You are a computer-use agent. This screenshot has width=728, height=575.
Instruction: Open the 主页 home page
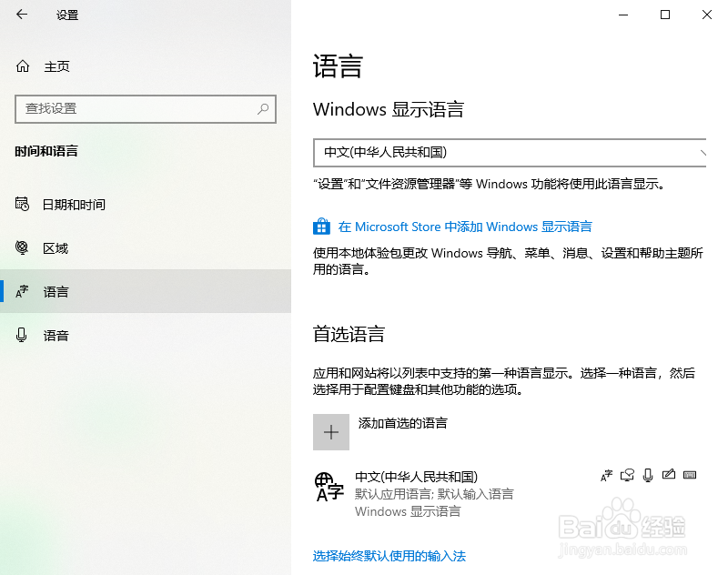56,66
